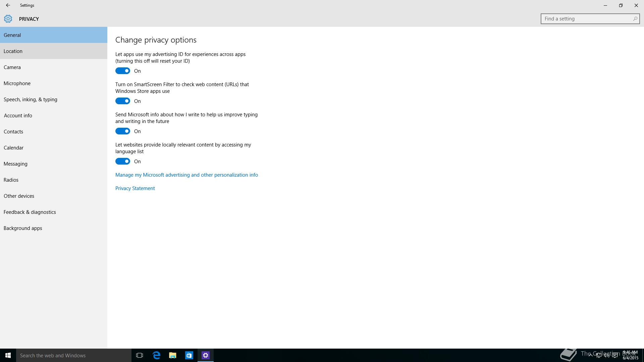Open File Explorer from taskbar
644x362 pixels.
point(173,355)
